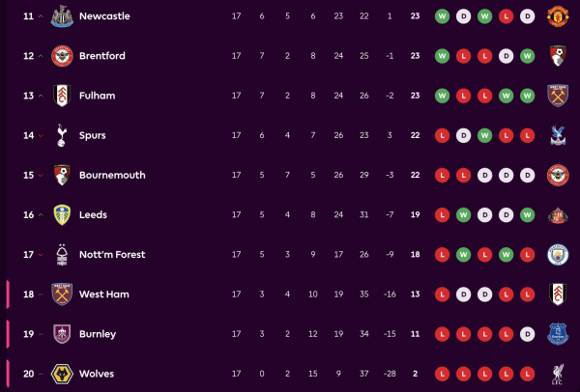Viewport: 580px width, 392px height.
Task: Click Wolves' first red L form badge
Action: (x=442, y=374)
